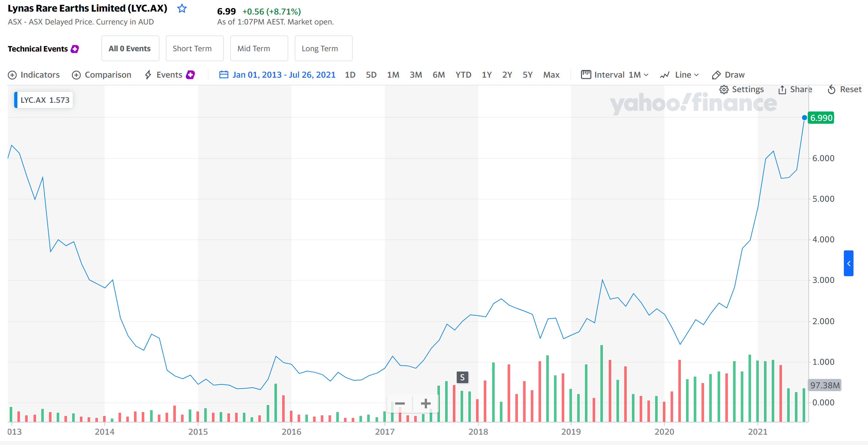The height and width of the screenshot is (445, 868).
Task: Set the range to 5Y
Action: click(527, 75)
